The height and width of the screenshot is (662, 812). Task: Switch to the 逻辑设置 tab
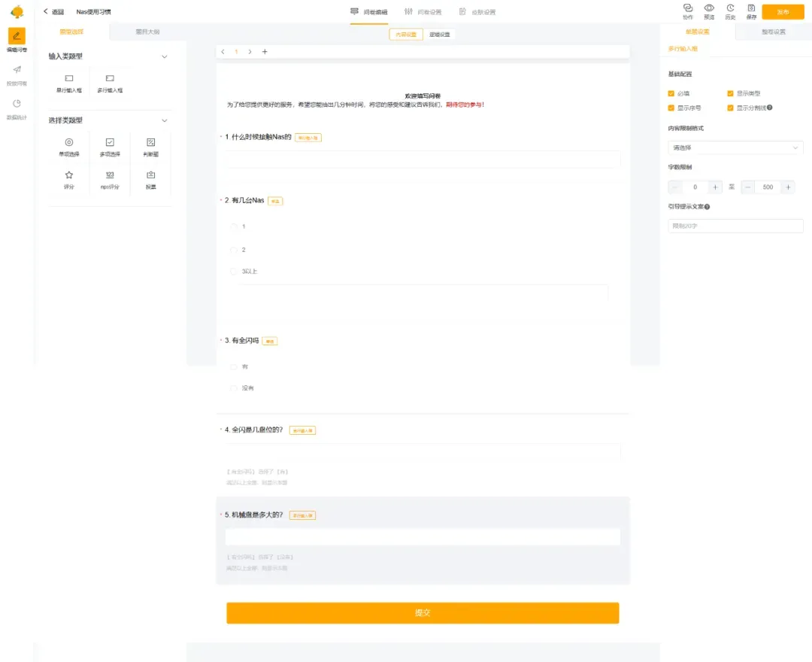[x=440, y=35]
